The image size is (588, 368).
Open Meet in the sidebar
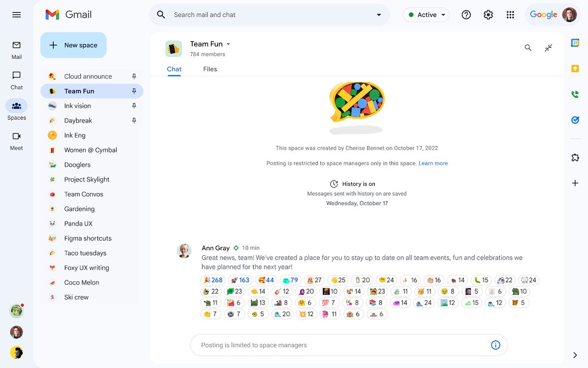16,140
